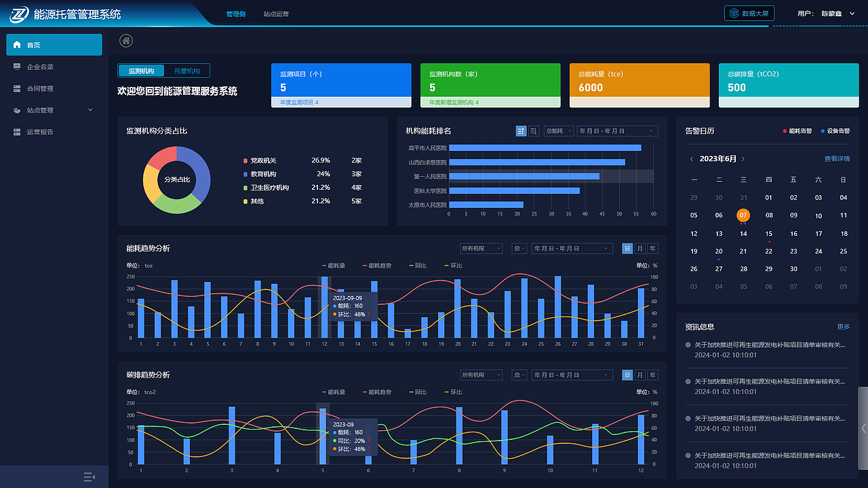Switch to 站点运营 top tab
This screenshot has width=868, height=488.
[277, 14]
